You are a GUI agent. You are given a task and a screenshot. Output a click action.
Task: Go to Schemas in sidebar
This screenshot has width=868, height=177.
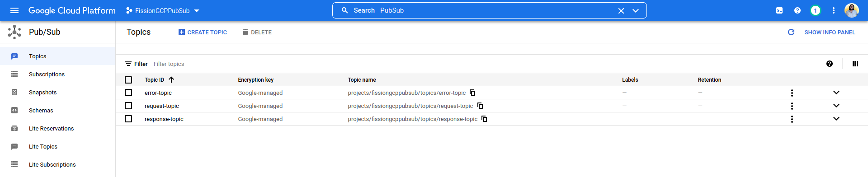click(x=57, y=110)
